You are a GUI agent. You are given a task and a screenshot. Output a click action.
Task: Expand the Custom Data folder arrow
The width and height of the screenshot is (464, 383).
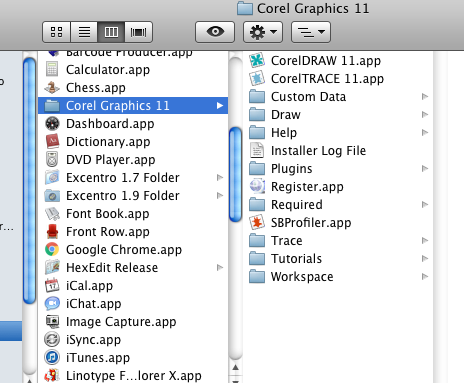[425, 97]
